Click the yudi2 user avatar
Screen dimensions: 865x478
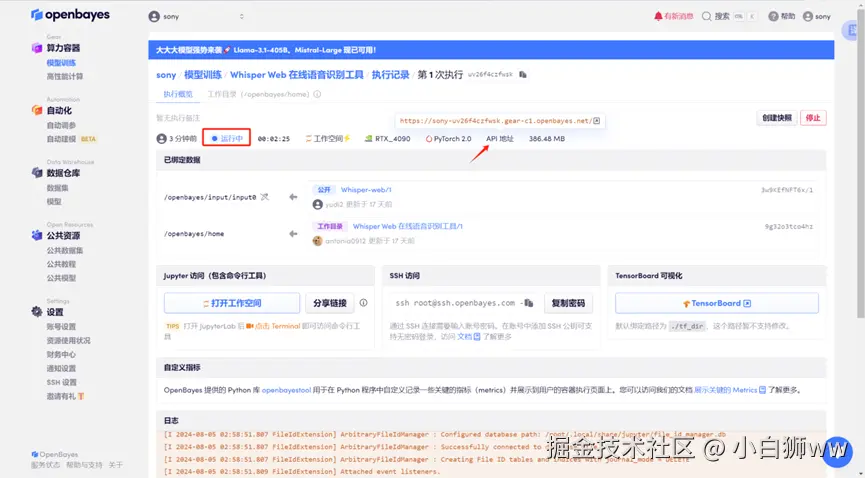317,204
